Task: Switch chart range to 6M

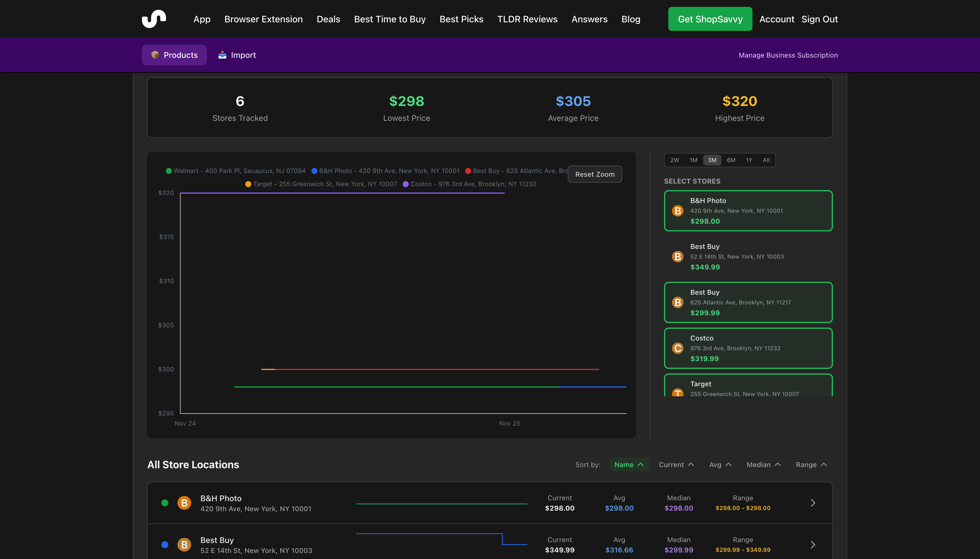Action: click(731, 160)
